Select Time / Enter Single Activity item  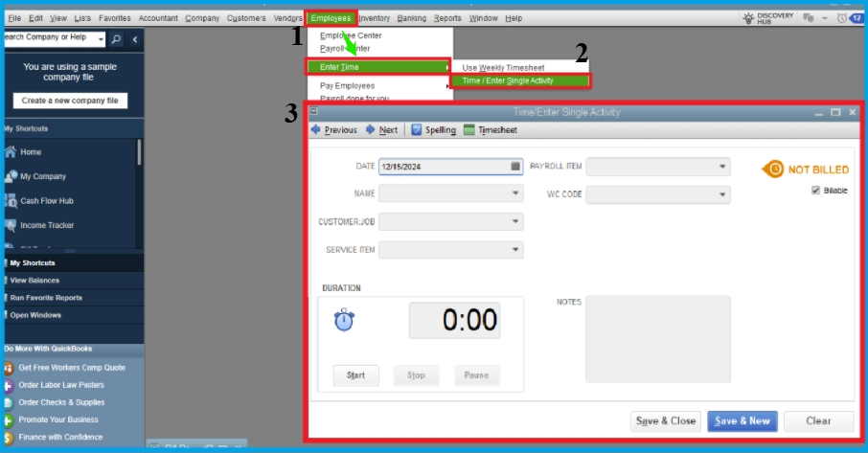520,80
